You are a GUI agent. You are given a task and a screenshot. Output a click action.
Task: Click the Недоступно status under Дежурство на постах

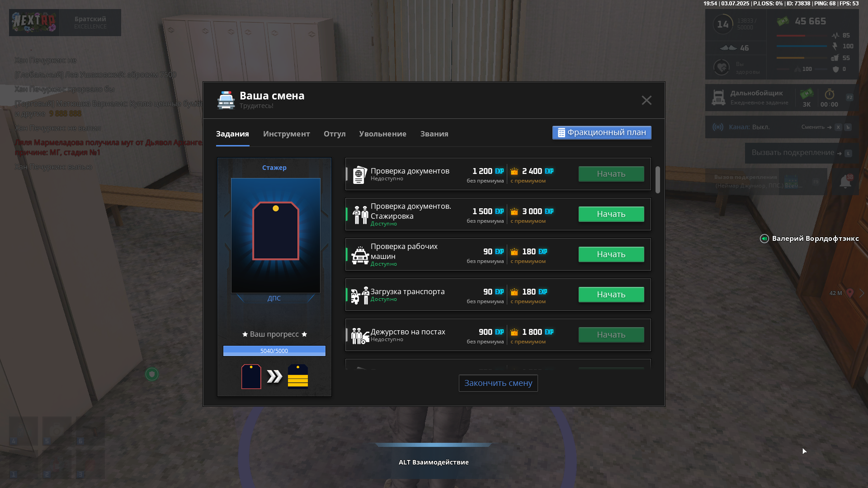click(387, 339)
